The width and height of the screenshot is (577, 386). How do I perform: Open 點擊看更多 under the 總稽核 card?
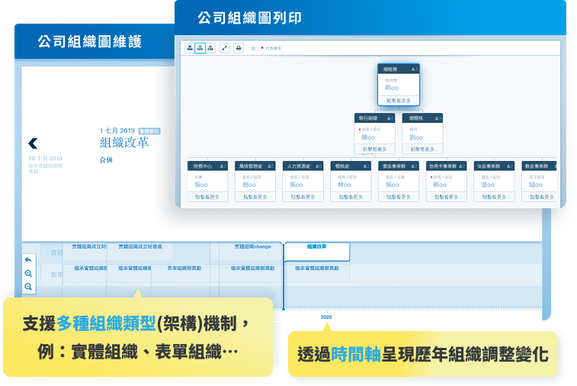pyautogui.click(x=422, y=149)
